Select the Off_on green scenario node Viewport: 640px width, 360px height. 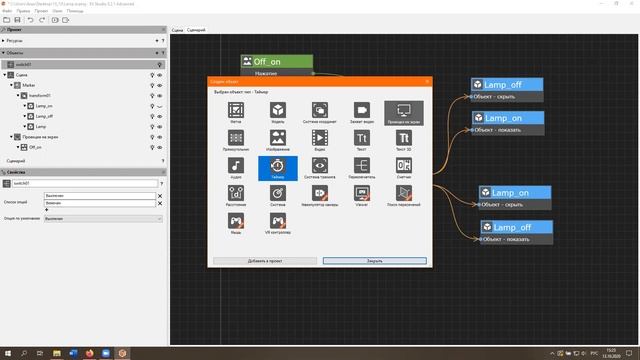[277, 62]
